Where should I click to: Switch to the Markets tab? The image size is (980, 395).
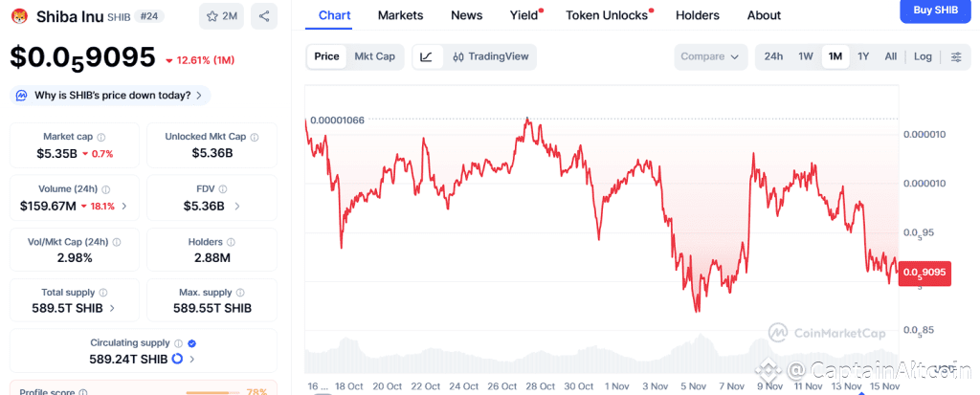point(400,15)
